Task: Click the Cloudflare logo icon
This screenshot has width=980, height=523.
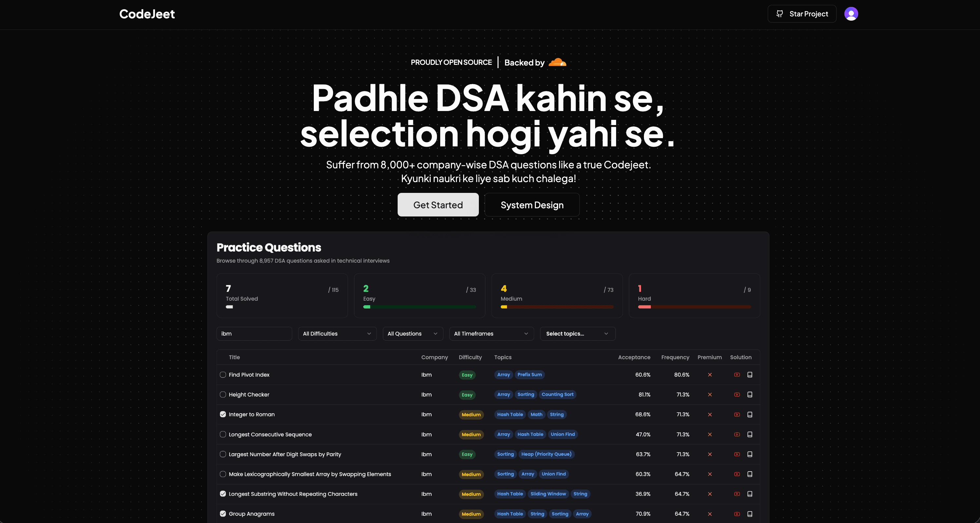Action: coord(557,62)
